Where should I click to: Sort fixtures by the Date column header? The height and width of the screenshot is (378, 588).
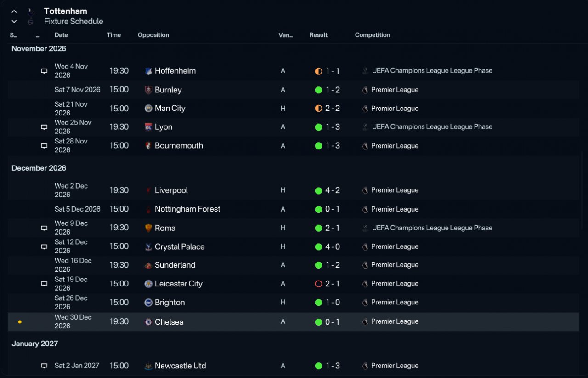61,35
